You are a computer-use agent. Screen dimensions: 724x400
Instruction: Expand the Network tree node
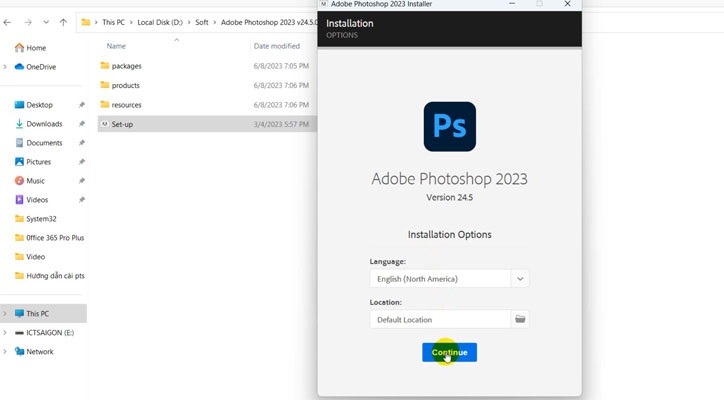tap(6, 352)
